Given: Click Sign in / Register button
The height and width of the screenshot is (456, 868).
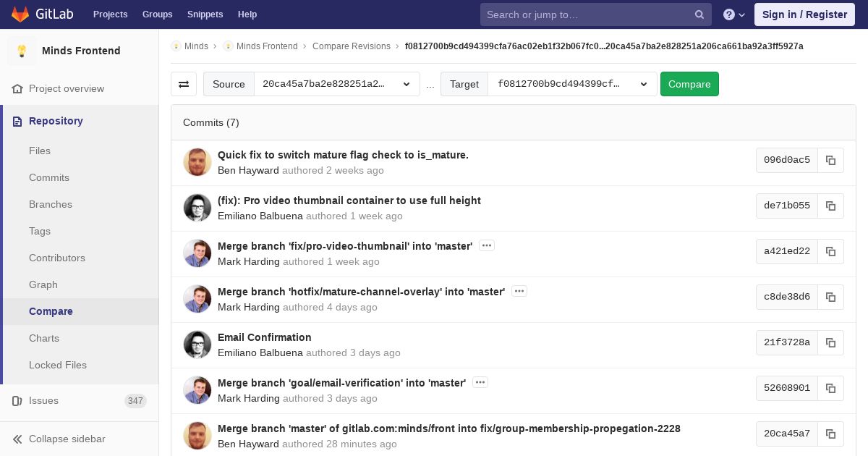Looking at the screenshot, I should pyautogui.click(x=804, y=14).
